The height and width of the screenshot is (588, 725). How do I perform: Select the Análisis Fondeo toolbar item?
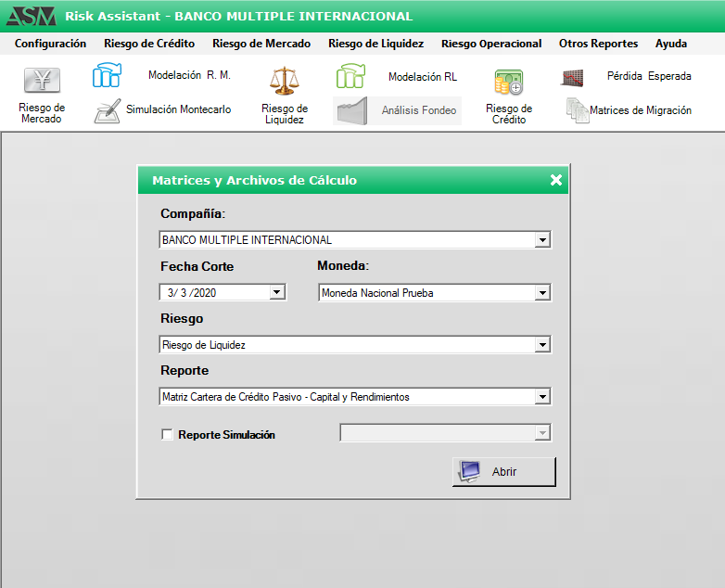coord(398,110)
